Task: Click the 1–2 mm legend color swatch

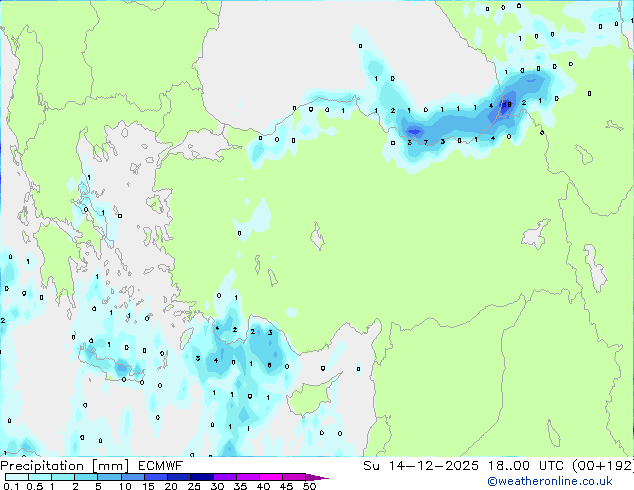Action: [x=63, y=477]
